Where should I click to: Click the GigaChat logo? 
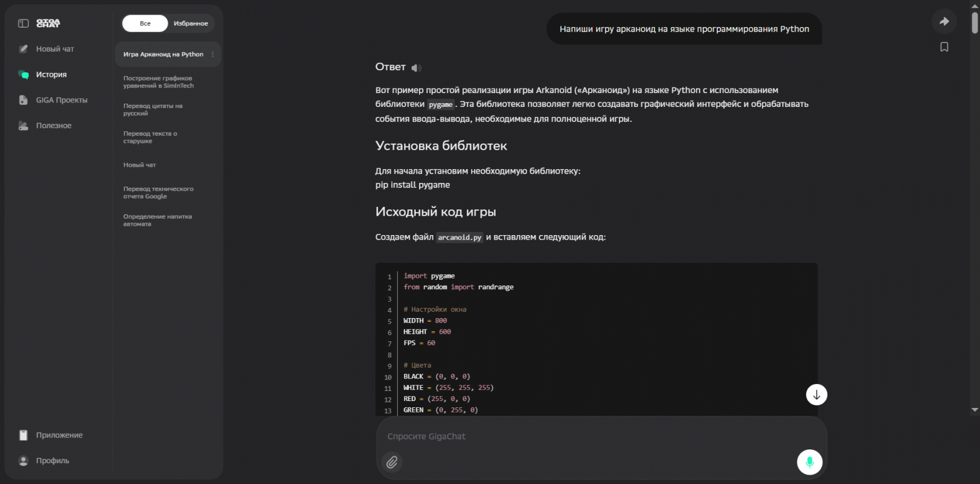(x=48, y=23)
